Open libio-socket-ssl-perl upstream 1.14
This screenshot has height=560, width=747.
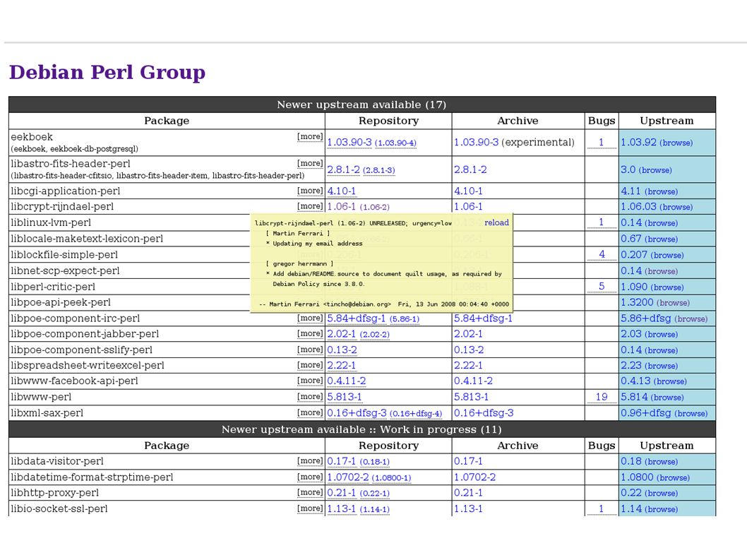[631, 509]
